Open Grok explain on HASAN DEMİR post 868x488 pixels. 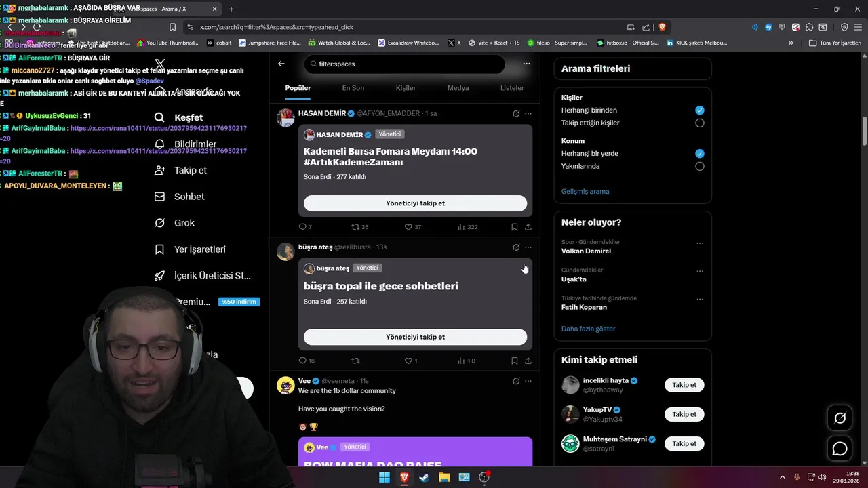[x=516, y=114]
